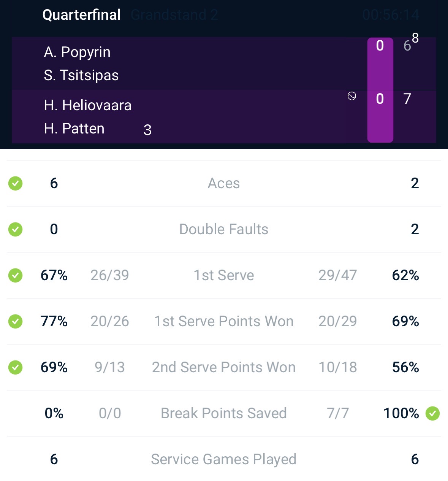This screenshot has width=448, height=481.
Task: Open S. Tsitsipas player name
Action: click(81, 75)
